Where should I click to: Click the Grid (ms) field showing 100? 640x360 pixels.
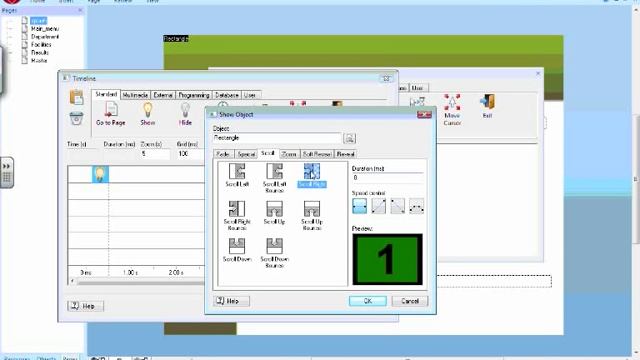point(191,154)
